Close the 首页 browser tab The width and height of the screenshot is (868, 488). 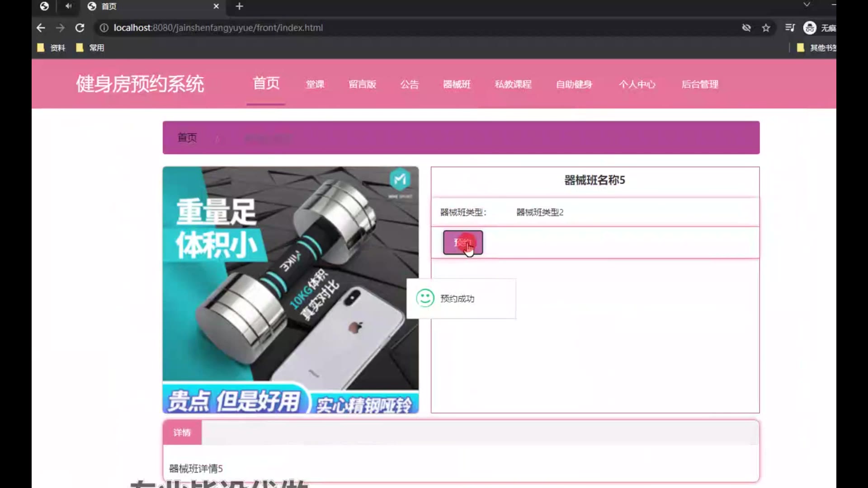pyautogui.click(x=216, y=6)
